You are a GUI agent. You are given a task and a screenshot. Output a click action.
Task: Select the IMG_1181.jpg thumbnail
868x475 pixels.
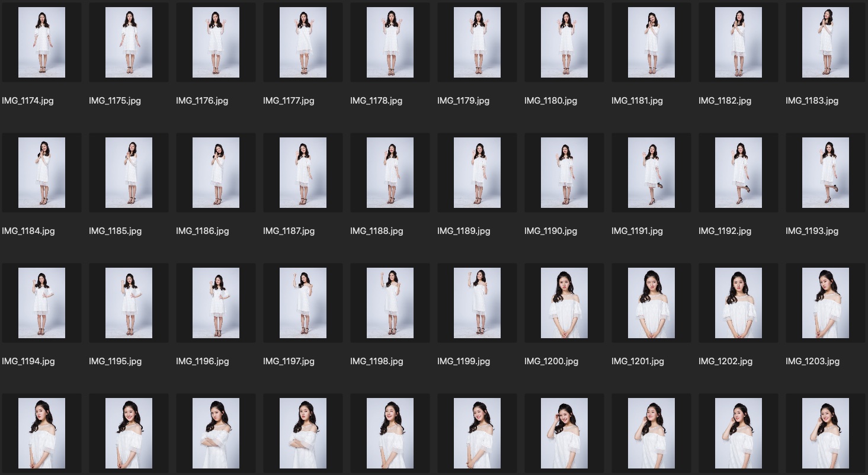pos(651,42)
